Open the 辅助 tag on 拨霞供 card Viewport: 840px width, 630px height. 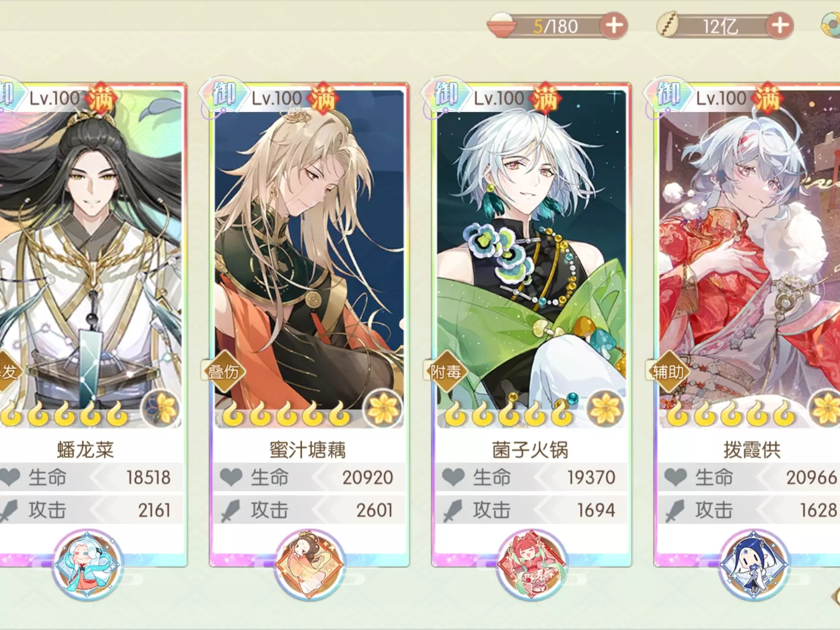click(668, 371)
